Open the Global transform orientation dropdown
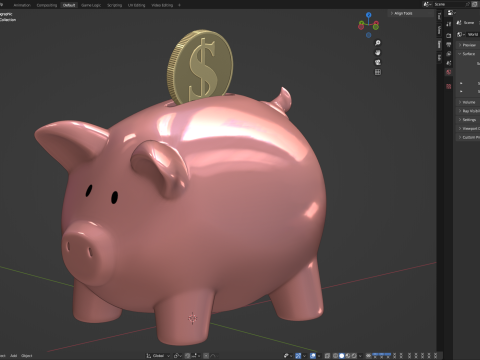Image resolution: width=480 pixels, height=360 pixels. (158, 356)
